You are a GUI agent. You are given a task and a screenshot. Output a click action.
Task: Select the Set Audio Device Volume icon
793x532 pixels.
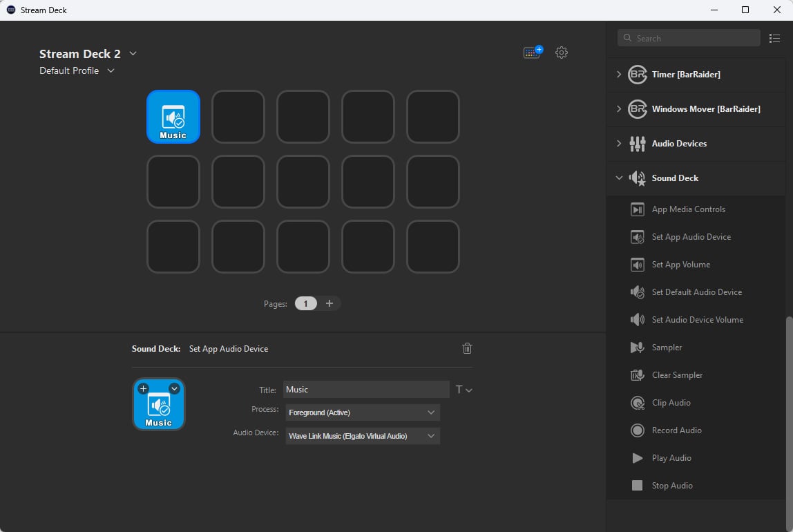tap(637, 320)
